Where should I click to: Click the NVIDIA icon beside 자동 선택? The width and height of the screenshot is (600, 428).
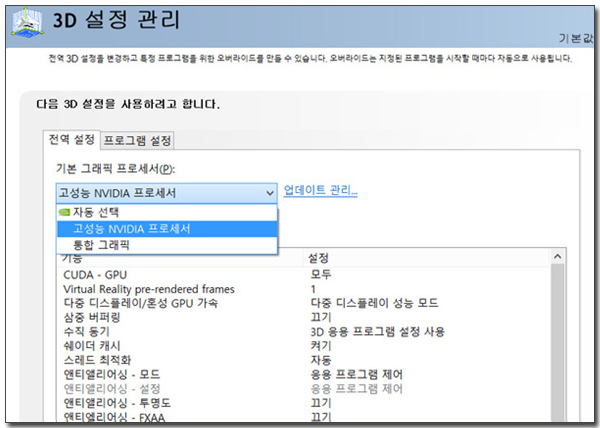pos(64,212)
